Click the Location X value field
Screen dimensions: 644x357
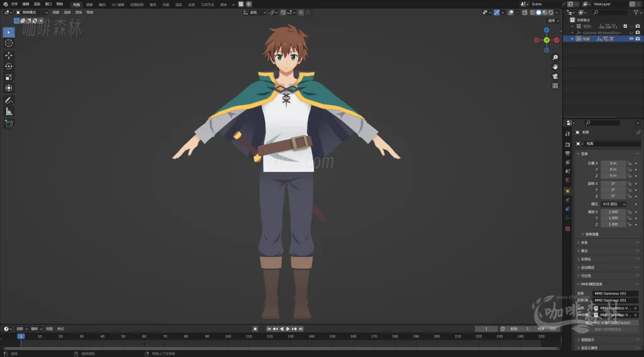point(613,163)
